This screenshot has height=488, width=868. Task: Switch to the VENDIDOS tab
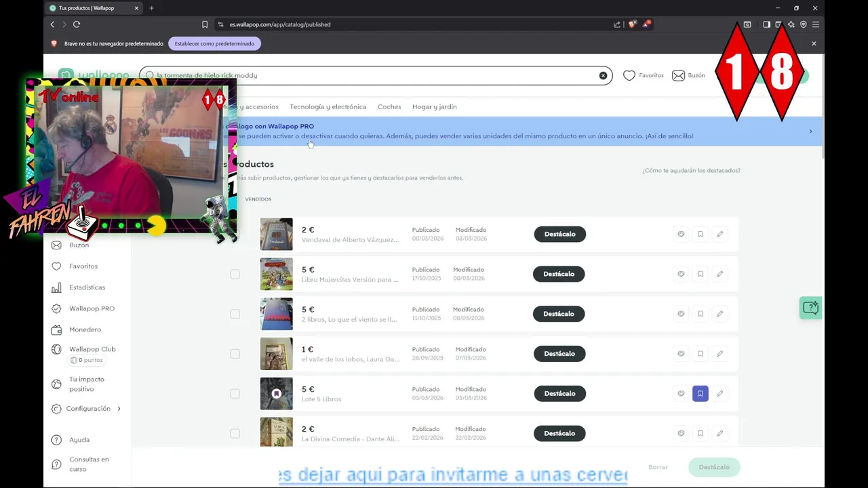[258, 199]
